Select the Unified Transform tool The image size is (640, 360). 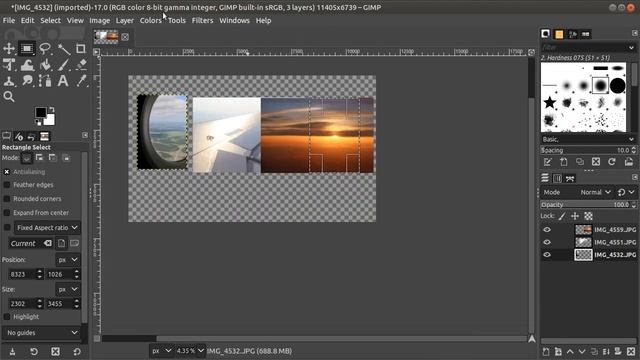pos(9,64)
